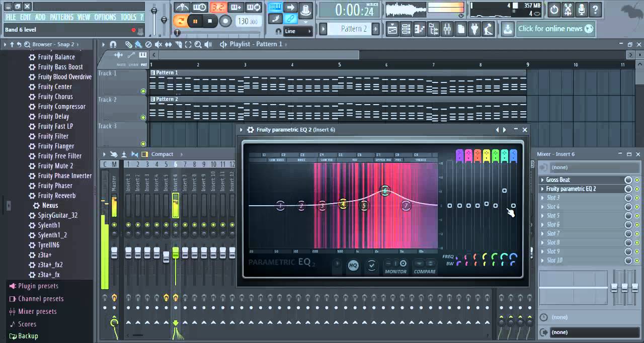Screen dimensions: 644x343
Task: Toggle playlist snap magnet icon
Action: pyautogui.click(x=113, y=44)
